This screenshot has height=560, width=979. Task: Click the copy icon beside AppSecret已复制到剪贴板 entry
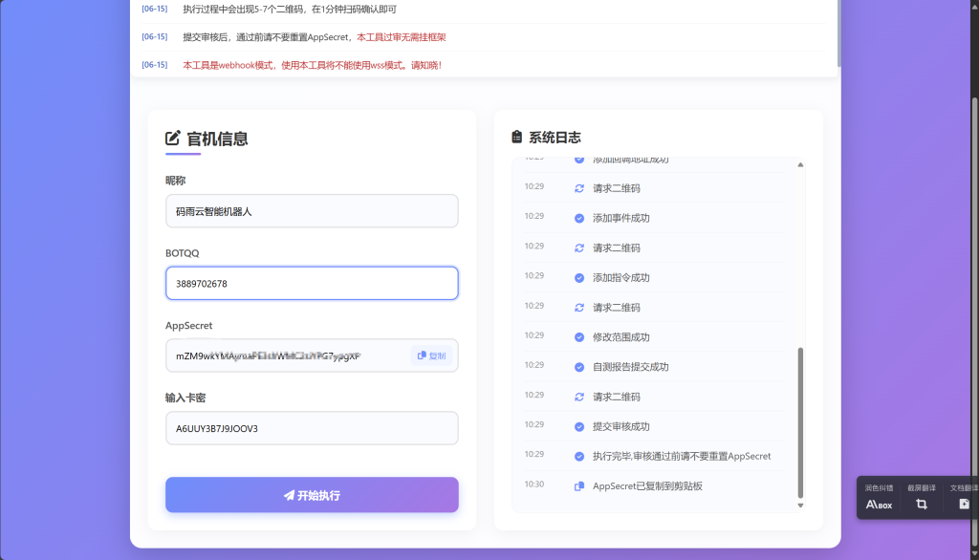pos(578,485)
